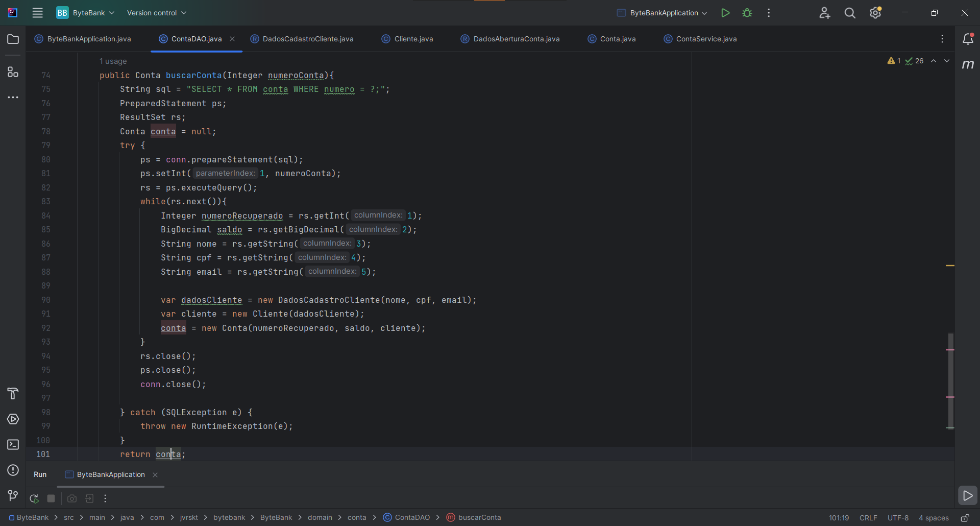The height and width of the screenshot is (526, 980).
Task: Change UTF-8 file encoding
Action: (898, 518)
